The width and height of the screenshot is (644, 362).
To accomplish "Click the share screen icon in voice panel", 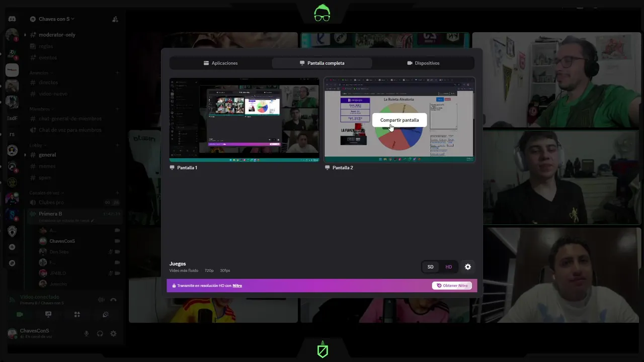I will 48,314.
